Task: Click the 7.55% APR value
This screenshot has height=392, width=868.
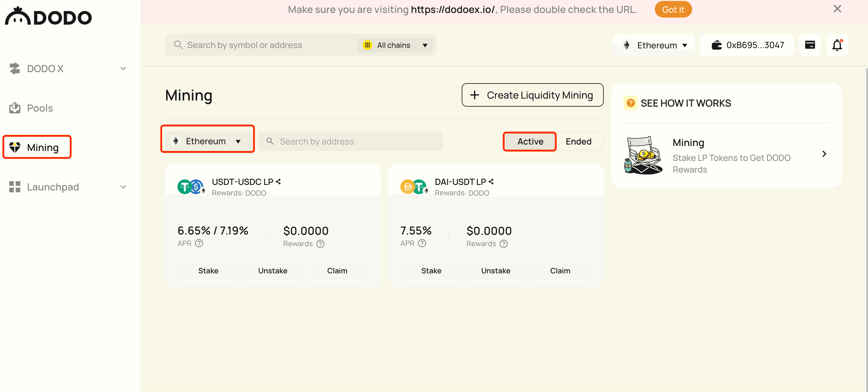Action: 416,231
